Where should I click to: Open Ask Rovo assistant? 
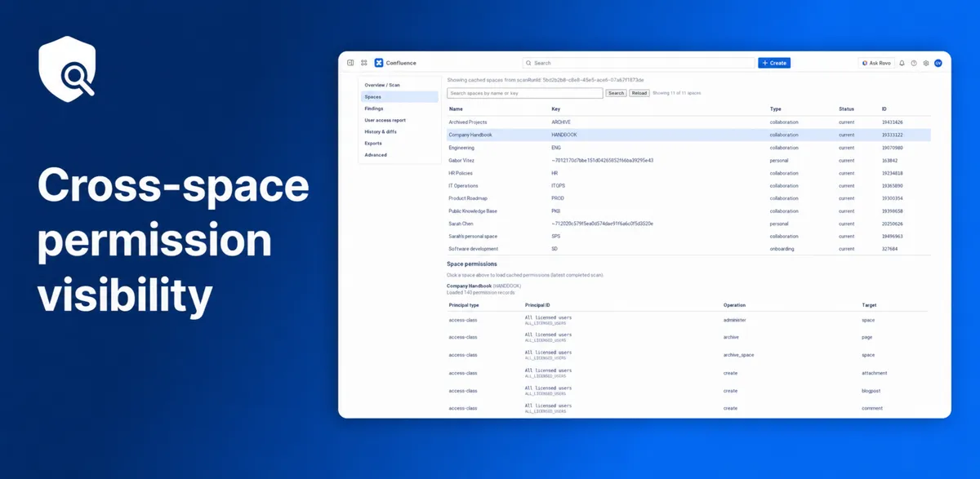pos(876,63)
